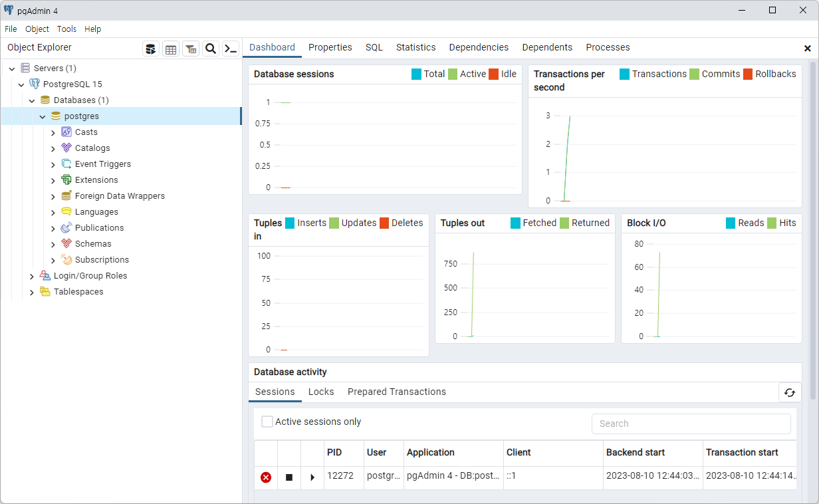The image size is (819, 504).
Task: Close the dashboard panel with the X
Action: [x=808, y=49]
